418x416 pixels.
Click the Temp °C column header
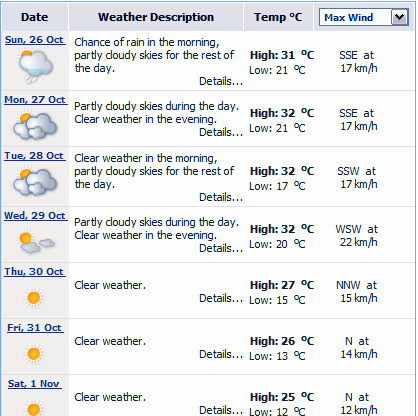tap(278, 17)
